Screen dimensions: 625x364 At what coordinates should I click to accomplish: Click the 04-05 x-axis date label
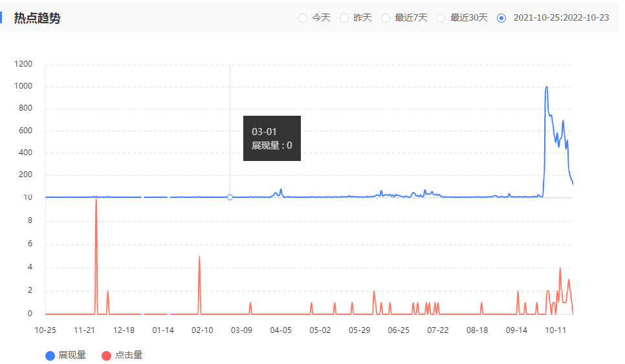281,330
